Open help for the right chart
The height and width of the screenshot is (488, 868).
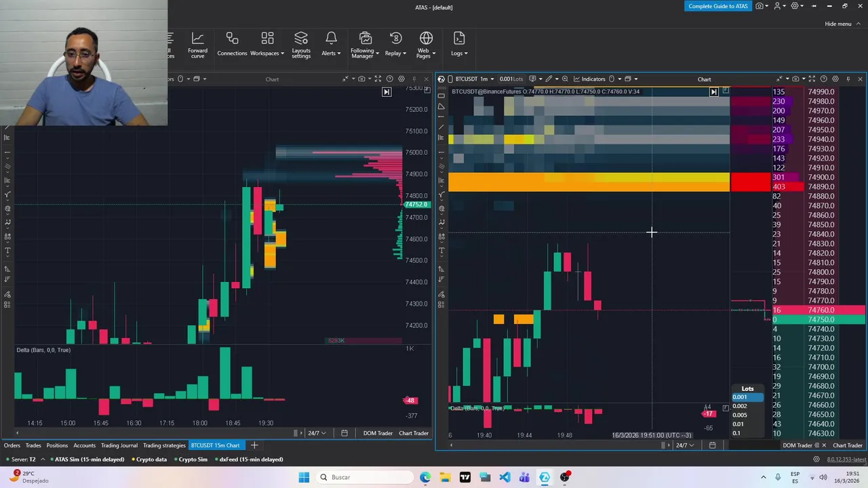coord(824,79)
